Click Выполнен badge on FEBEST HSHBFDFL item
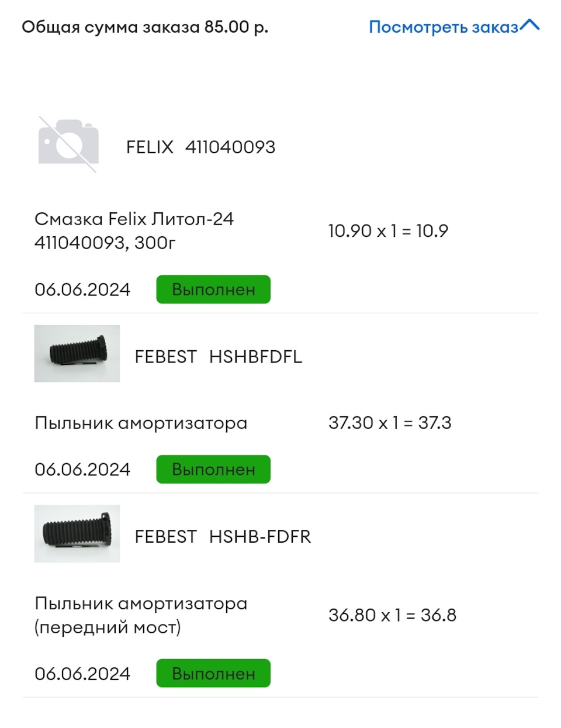This screenshot has width=561, height=728. 213,468
